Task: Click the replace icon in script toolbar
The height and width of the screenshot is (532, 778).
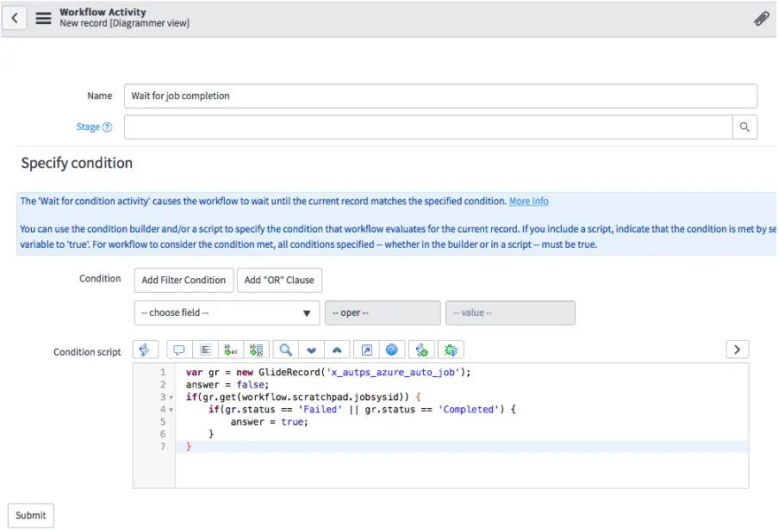Action: coord(231,350)
